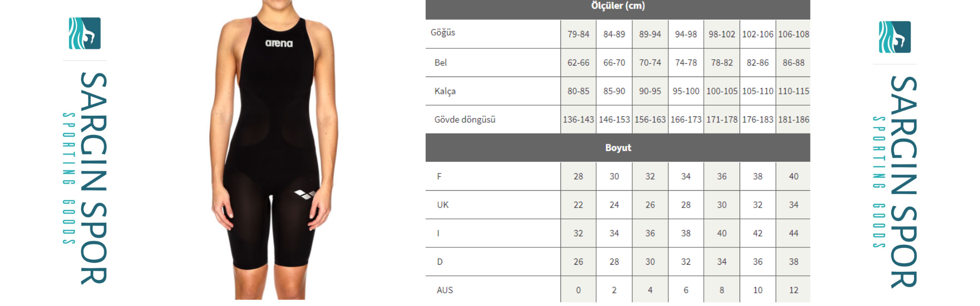Screen dimensions: 980x306
Task: Click the left SPORTING GOODS tagline text
Action: pyautogui.click(x=69, y=178)
